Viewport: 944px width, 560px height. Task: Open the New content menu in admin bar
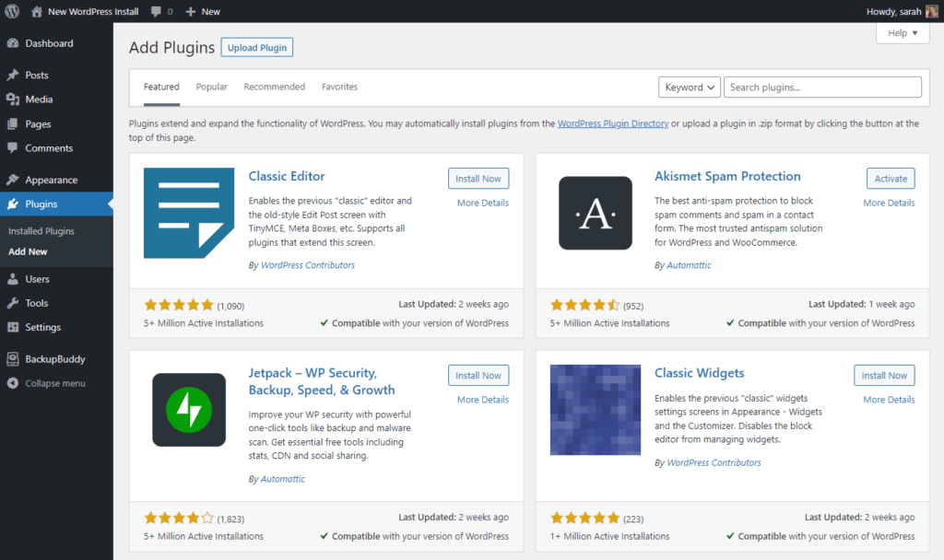click(x=203, y=11)
